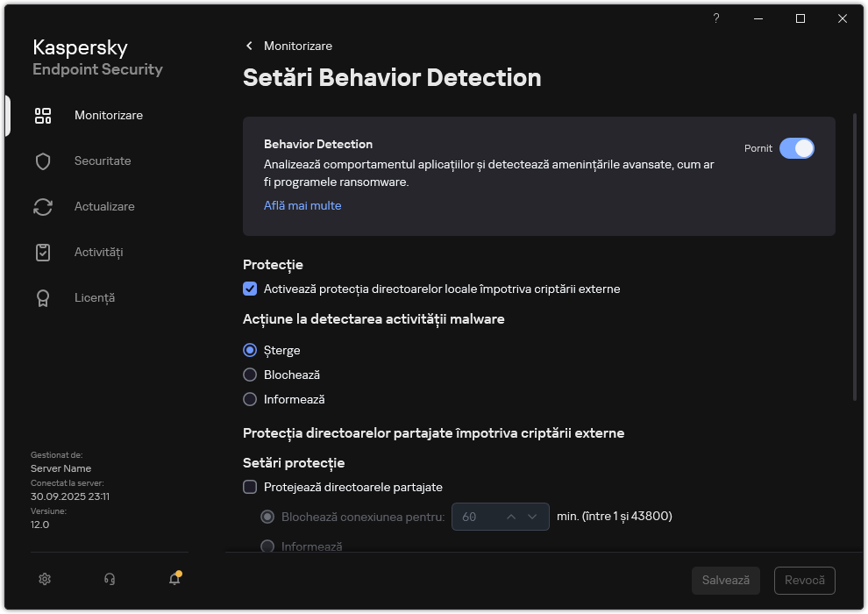
Task: Select the Blochează radio option
Action: click(250, 375)
